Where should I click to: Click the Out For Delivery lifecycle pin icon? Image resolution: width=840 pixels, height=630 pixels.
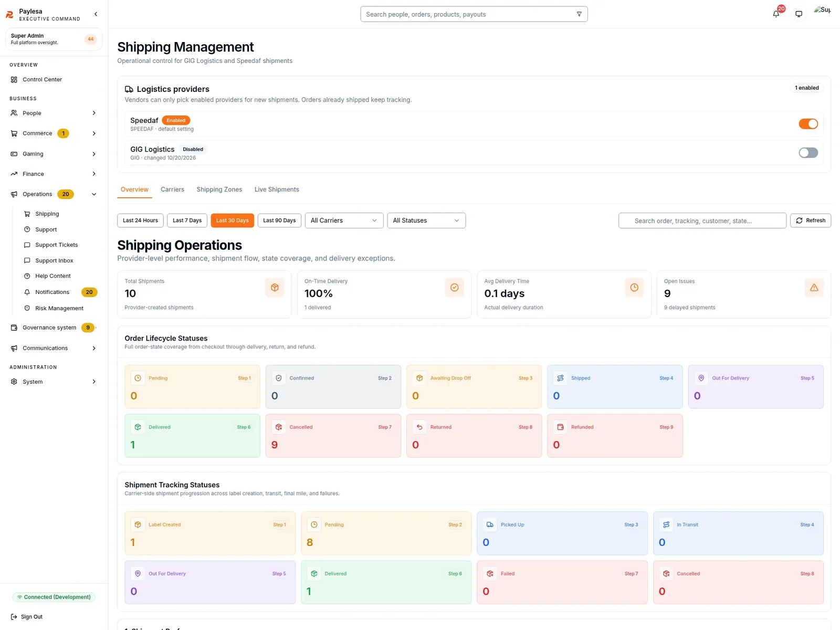(701, 378)
